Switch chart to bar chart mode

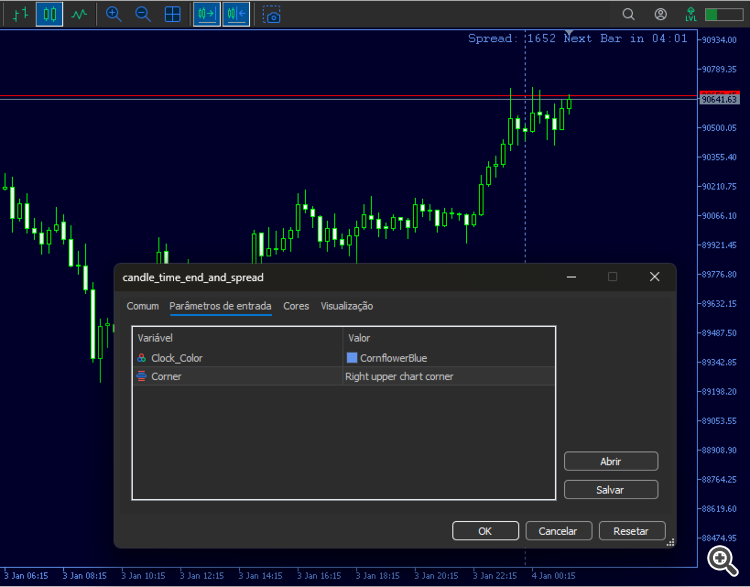pos(20,14)
